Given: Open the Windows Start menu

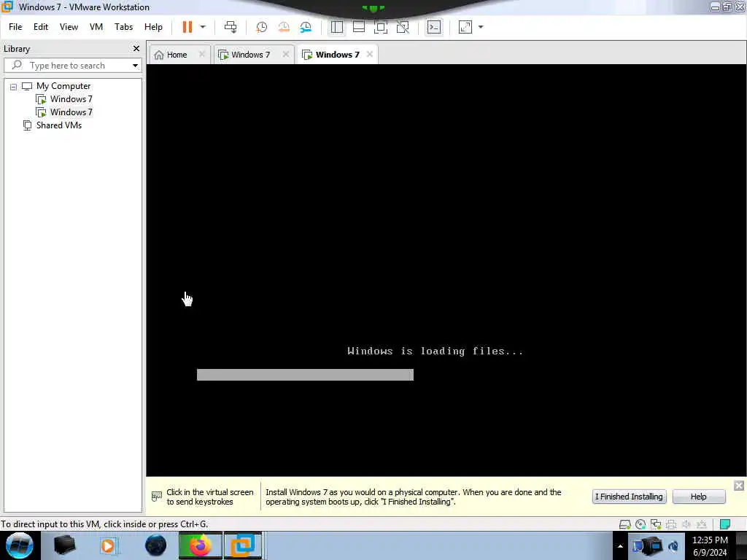Looking at the screenshot, I should coord(20,545).
